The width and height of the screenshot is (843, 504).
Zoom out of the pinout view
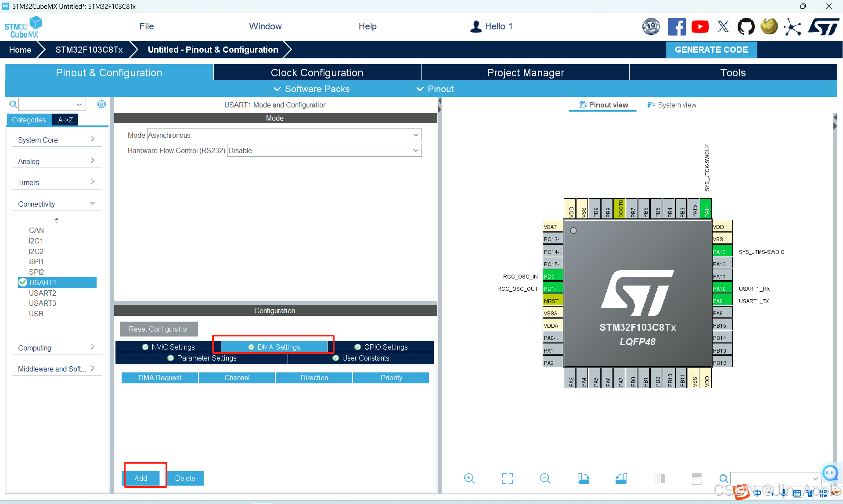[545, 478]
